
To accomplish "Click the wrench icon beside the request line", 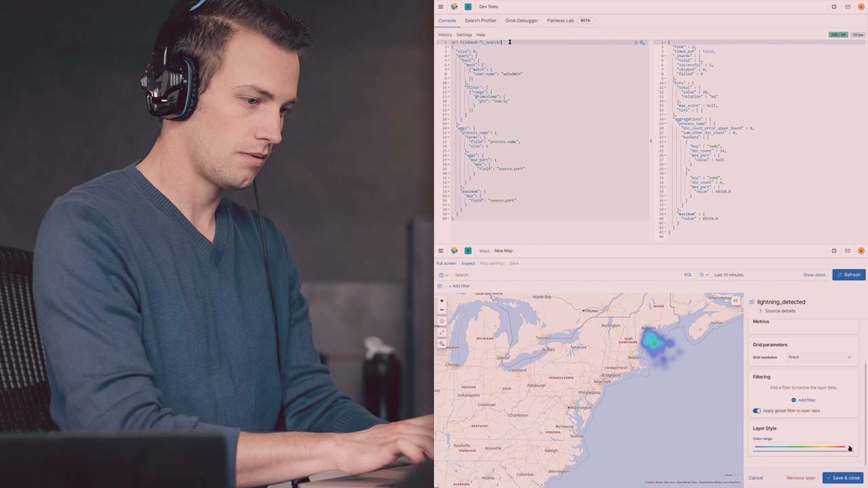I will [642, 43].
